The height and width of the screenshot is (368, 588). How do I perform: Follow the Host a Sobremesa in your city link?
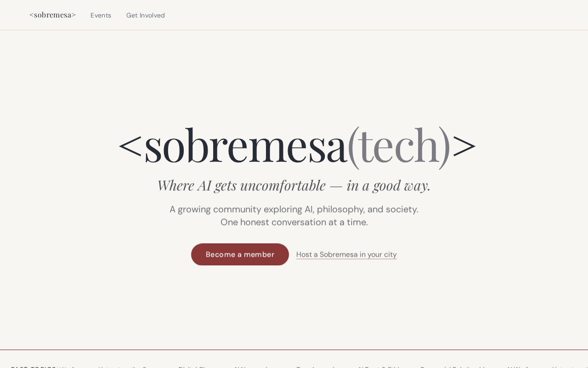pos(346,254)
